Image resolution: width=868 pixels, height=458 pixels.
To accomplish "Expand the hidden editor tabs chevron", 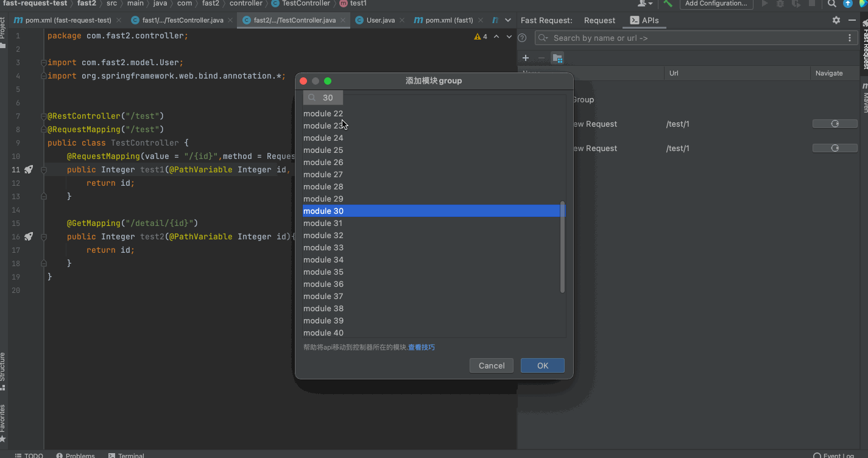I will pos(508,20).
